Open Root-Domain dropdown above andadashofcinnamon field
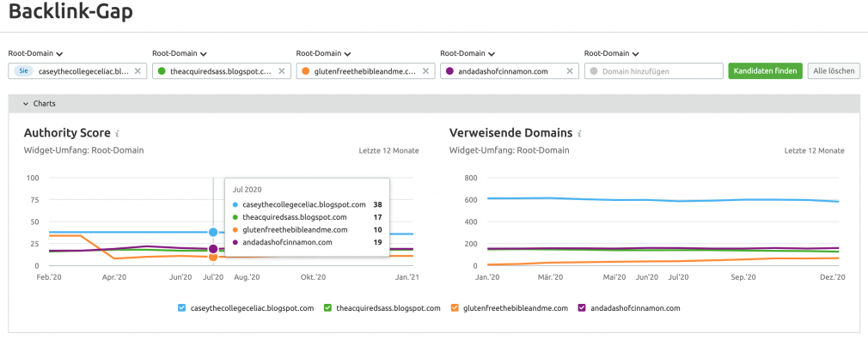 tap(468, 53)
